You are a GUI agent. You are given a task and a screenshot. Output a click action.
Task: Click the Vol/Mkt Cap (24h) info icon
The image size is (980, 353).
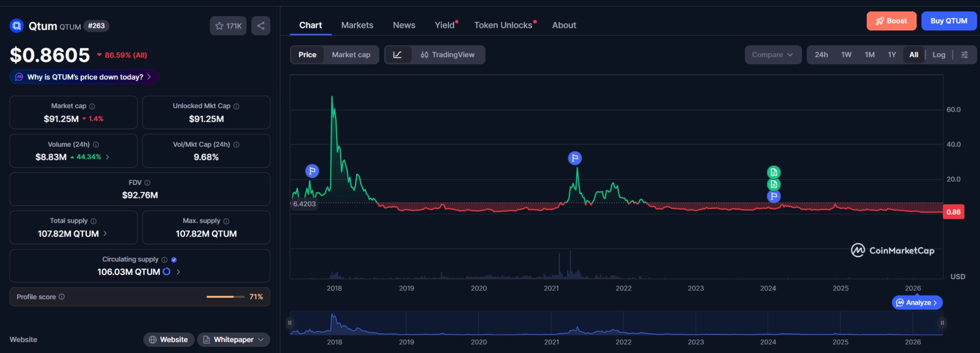[236, 145]
